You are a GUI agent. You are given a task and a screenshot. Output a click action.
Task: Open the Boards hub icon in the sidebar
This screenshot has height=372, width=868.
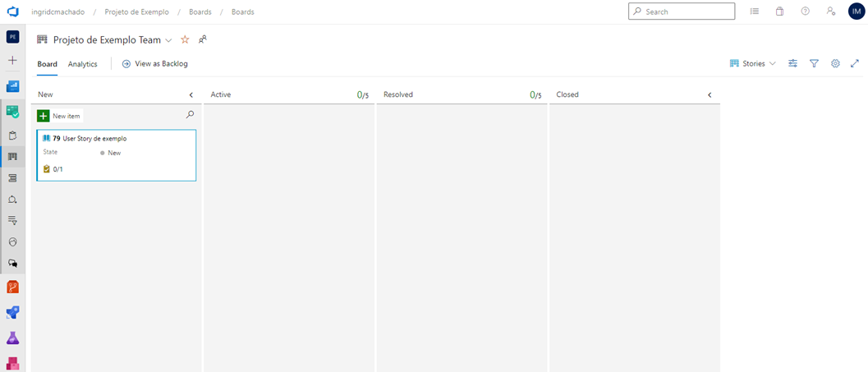13,111
